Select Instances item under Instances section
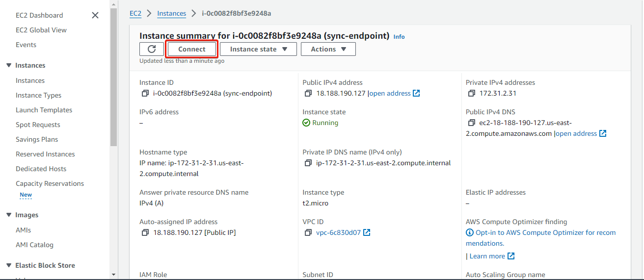Screen dimensions: 644x280 [30, 80]
